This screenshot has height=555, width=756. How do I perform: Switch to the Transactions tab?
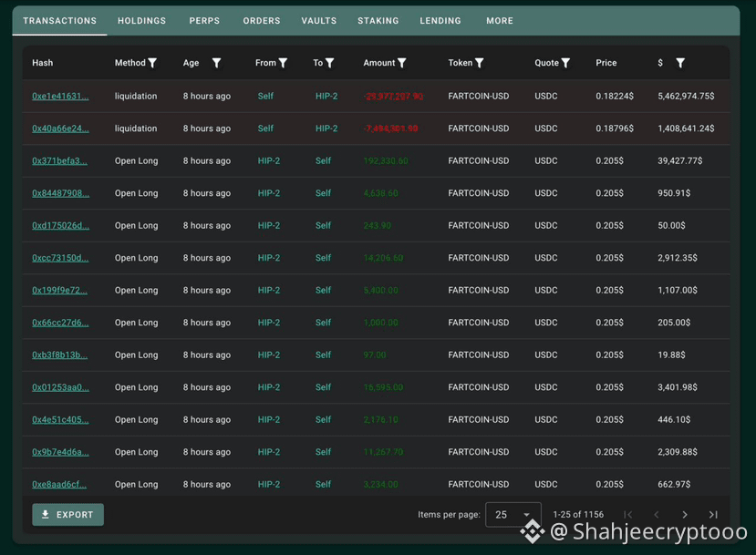pyautogui.click(x=60, y=21)
